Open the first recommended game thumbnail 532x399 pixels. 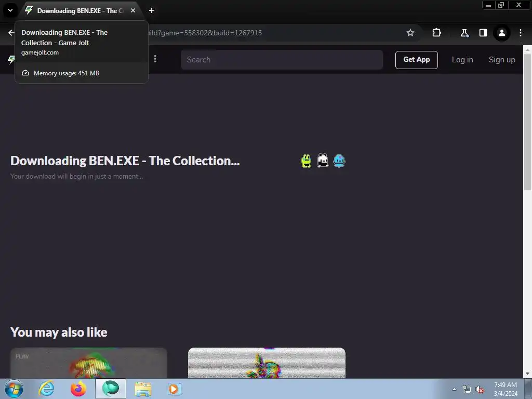pos(88,363)
